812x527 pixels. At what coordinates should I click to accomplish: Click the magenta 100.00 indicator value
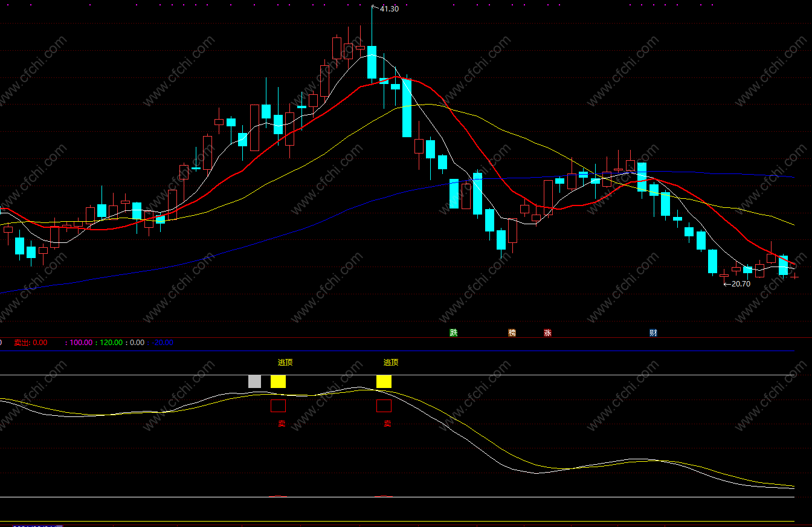(81, 343)
